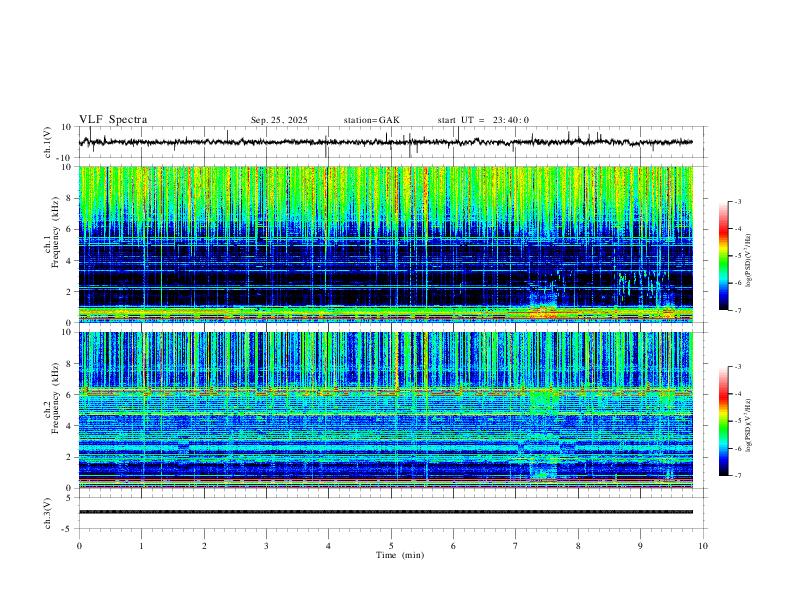Image resolution: width=792 pixels, height=612 pixels.
Task: Click the "ch.3(V)" axis label
Action: tap(48, 513)
